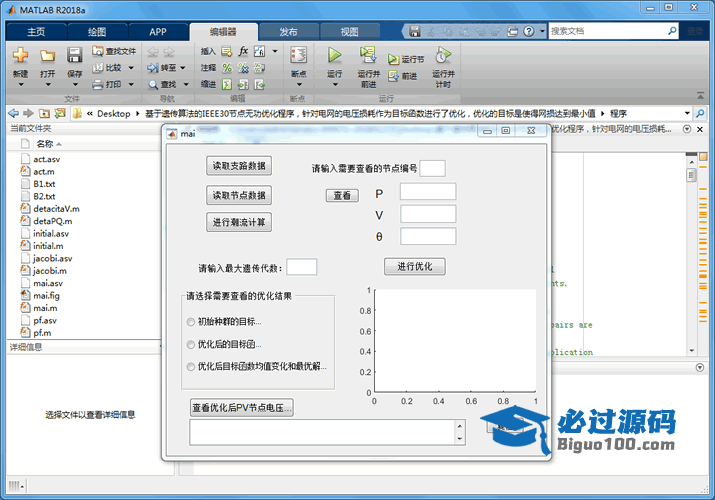Click the 运行节 run section icon

[x=394, y=59]
